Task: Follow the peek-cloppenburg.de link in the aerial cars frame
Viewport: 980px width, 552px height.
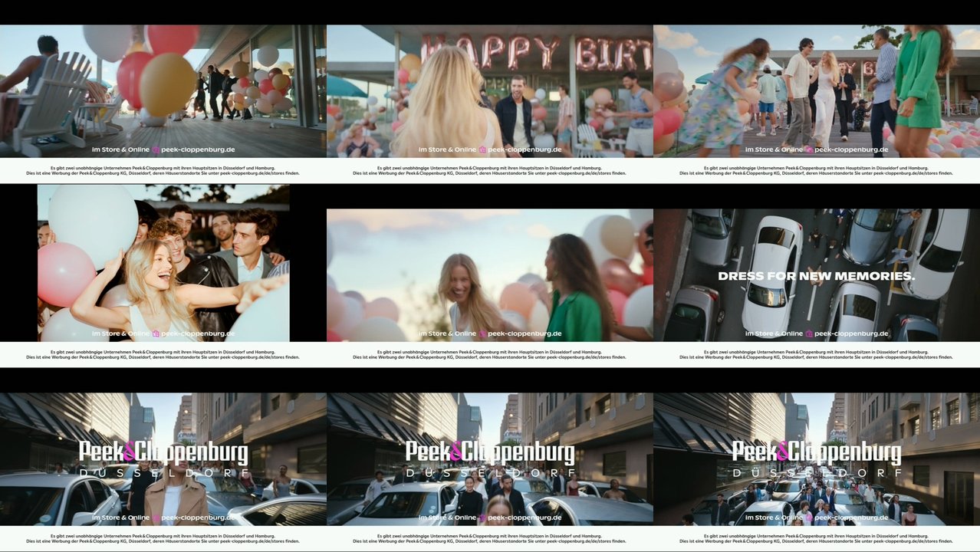Action: (x=851, y=333)
